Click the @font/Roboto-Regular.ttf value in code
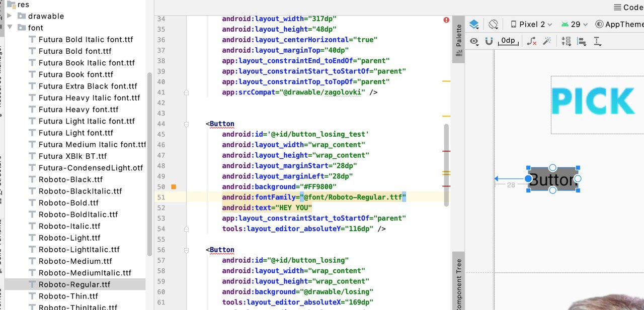 (x=353, y=197)
